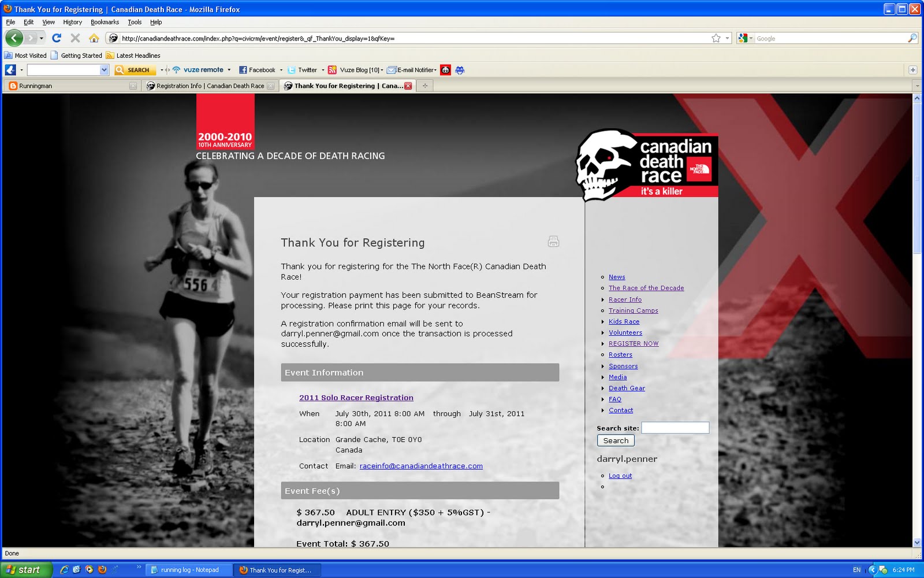Open the 2011 Solo Racer Registration link
Screen dimensions: 924x578
pos(356,398)
